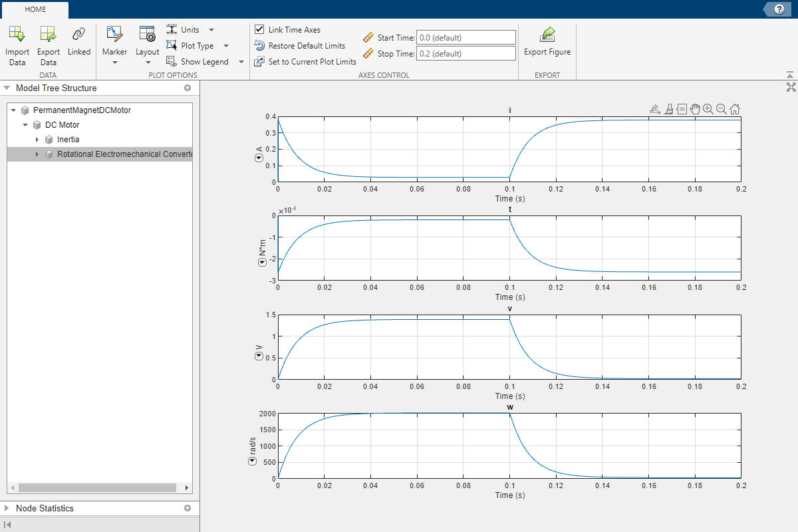
Task: Uncheck the Link Time Axes checkbox
Action: [x=259, y=30]
